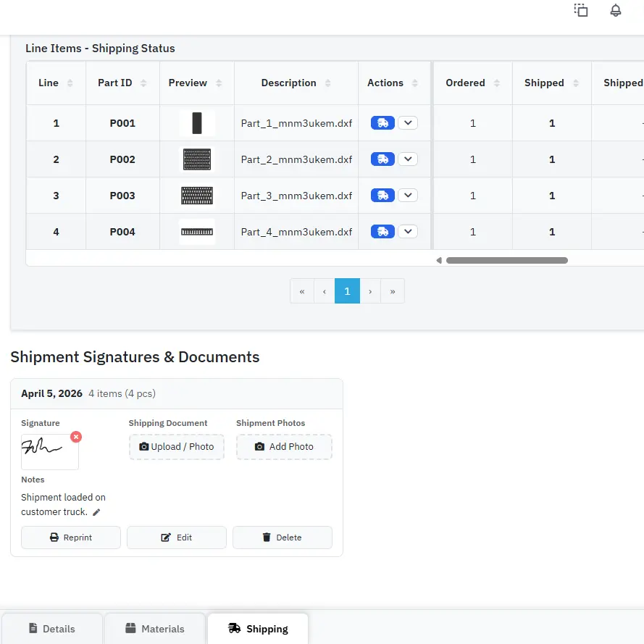Viewport: 644px width, 644px height.
Task: Click the truck icon in P003's Actions column
Action: pos(382,195)
